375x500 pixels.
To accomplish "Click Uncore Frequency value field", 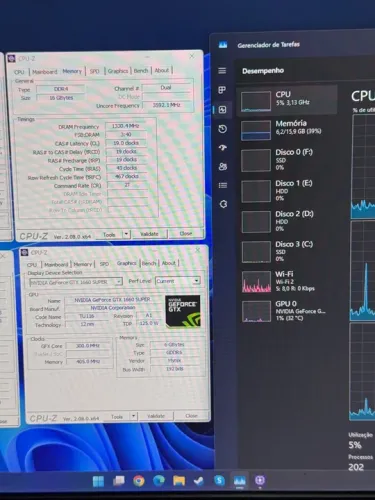I will tap(167, 105).
